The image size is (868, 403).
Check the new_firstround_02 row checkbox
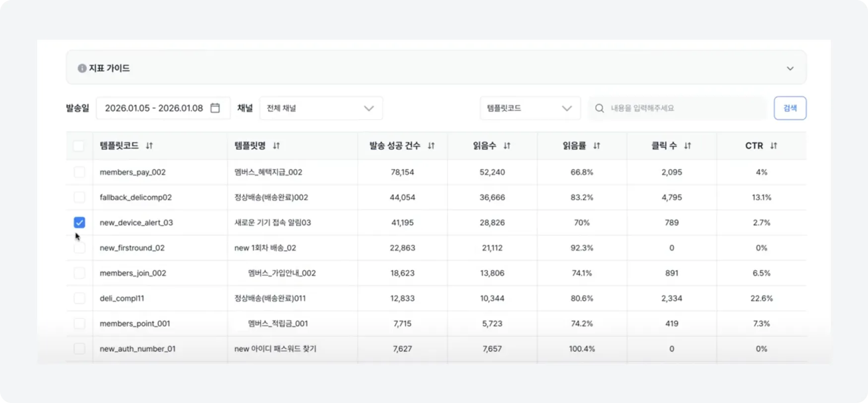(x=79, y=248)
